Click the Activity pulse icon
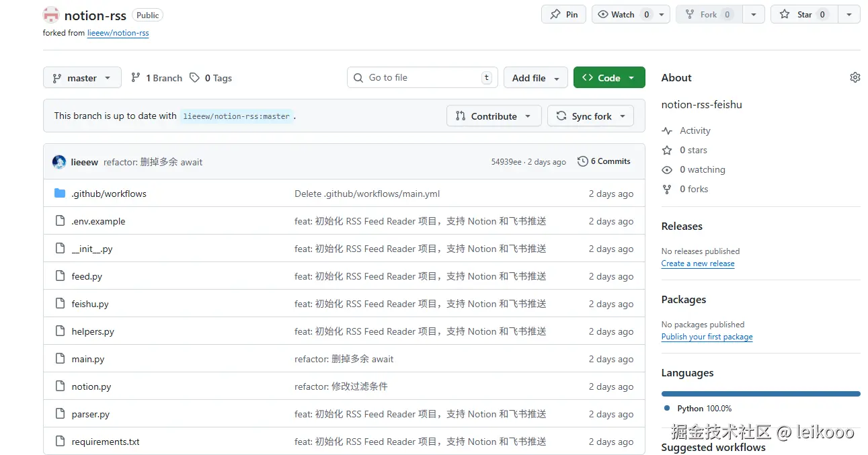868x455 pixels. (667, 131)
